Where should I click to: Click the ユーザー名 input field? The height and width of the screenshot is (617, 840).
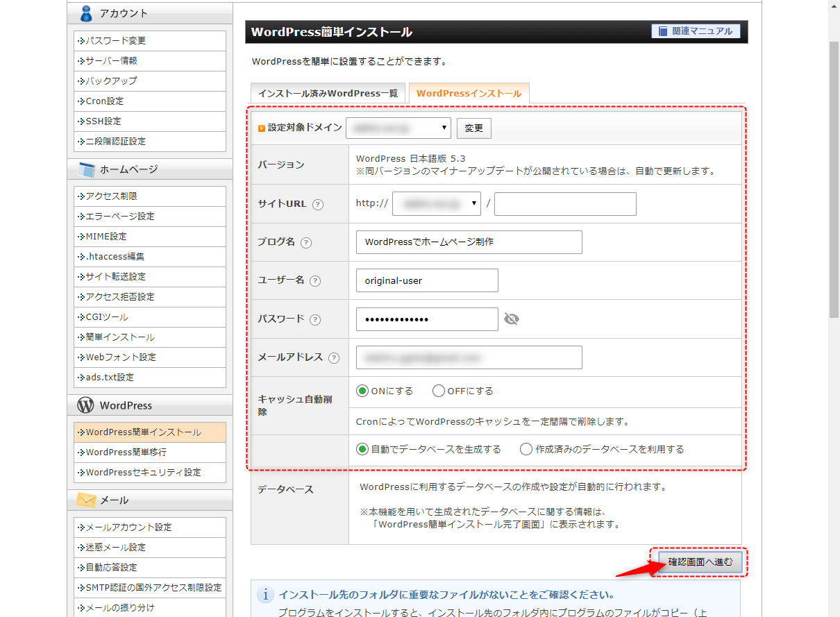pyautogui.click(x=427, y=280)
